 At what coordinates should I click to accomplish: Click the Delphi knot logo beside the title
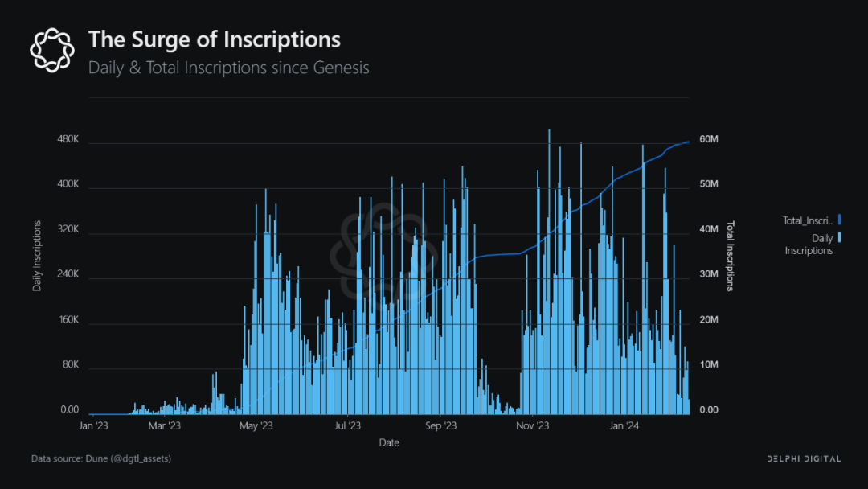(x=51, y=47)
